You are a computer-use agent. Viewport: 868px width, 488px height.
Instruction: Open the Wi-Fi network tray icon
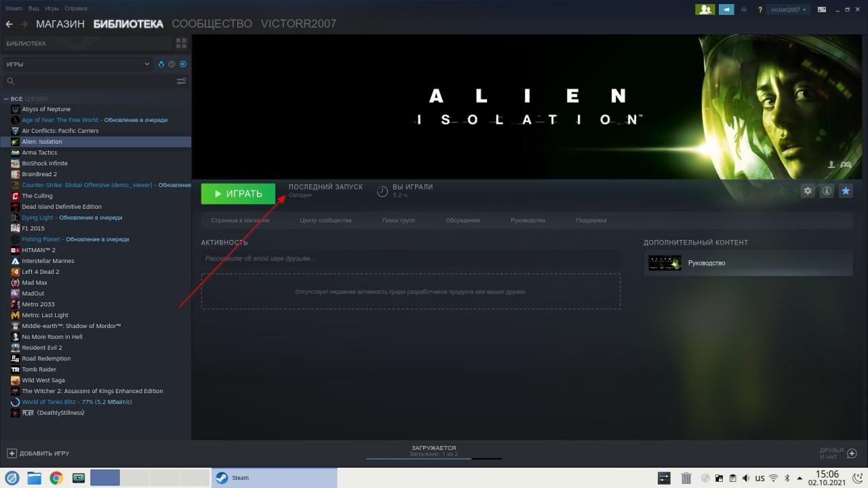point(773,478)
